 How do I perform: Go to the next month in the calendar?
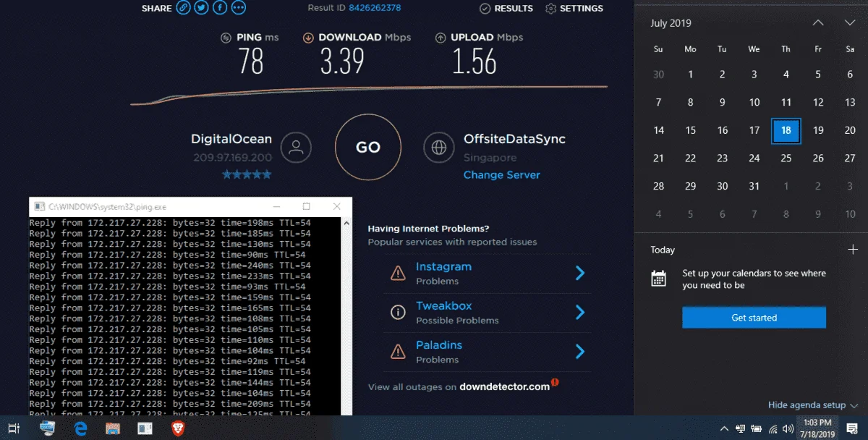coord(850,23)
